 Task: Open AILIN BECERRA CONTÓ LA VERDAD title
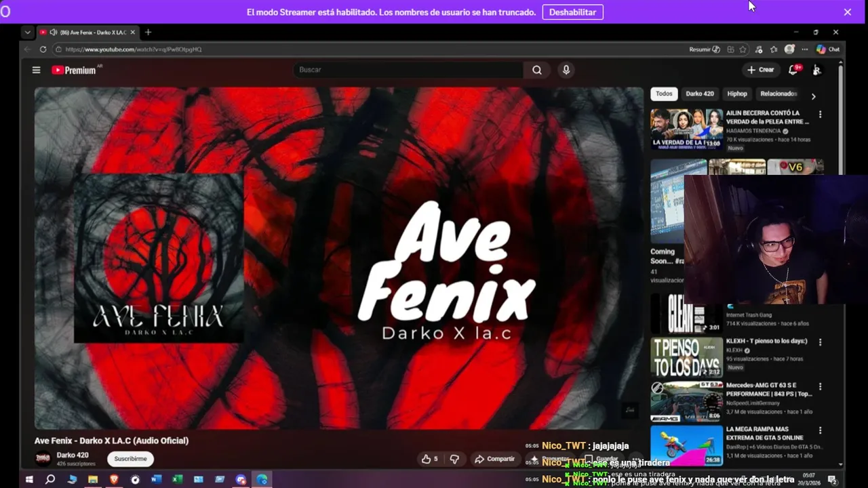pos(768,117)
